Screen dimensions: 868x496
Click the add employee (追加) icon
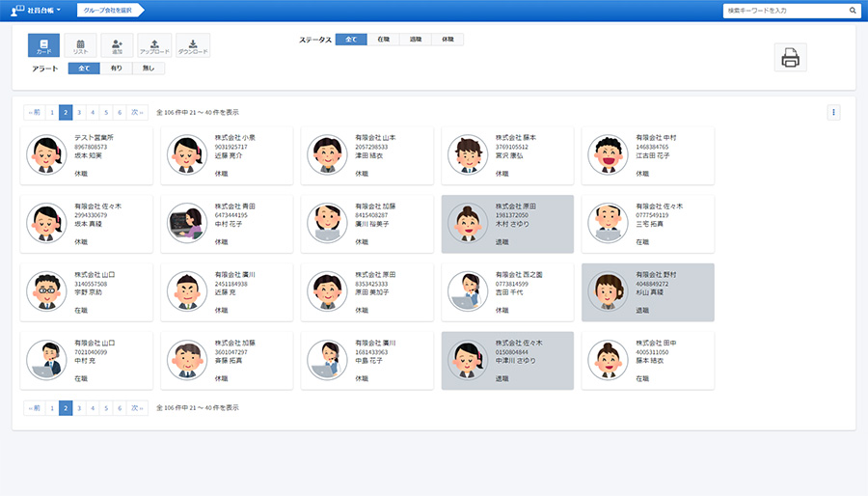pyautogui.click(x=117, y=45)
